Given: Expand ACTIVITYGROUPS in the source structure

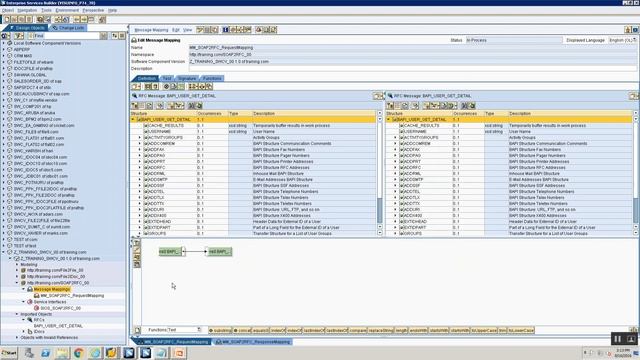Looking at the screenshot, I should pyautogui.click(x=139, y=138).
